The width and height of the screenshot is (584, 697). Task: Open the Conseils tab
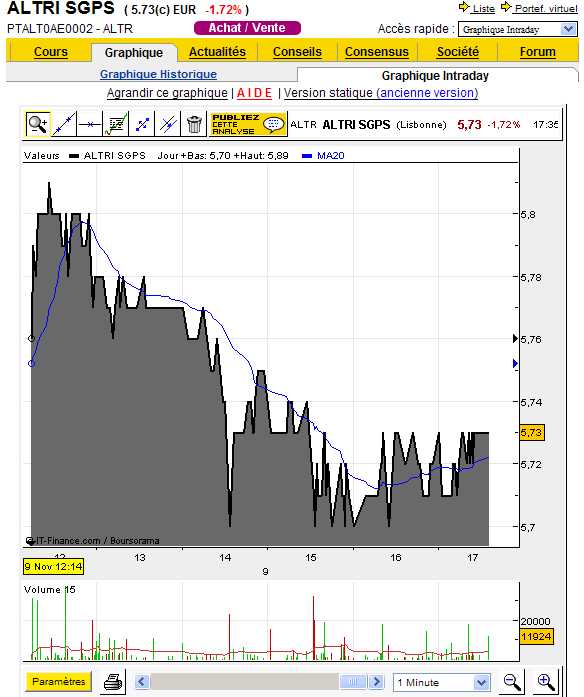(x=297, y=52)
